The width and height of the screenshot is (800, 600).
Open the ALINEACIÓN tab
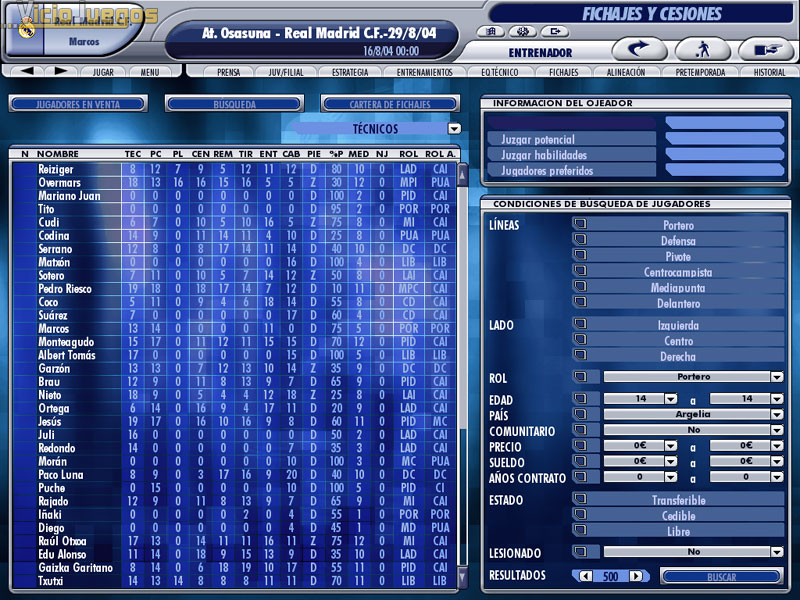coord(626,72)
